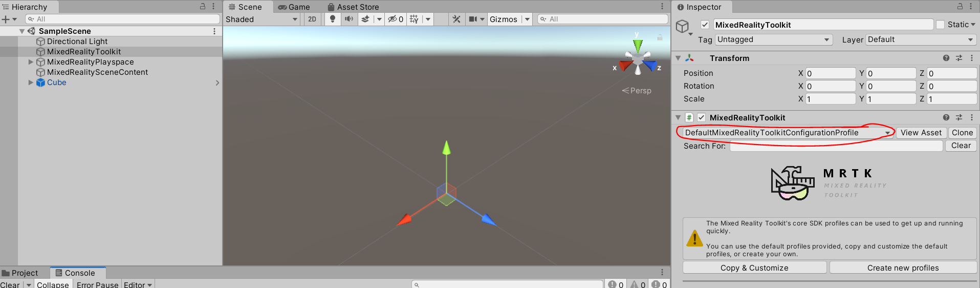The image size is (980, 288).
Task: Lock scene gizmo rotation padlock
Action: pyautogui.click(x=660, y=37)
